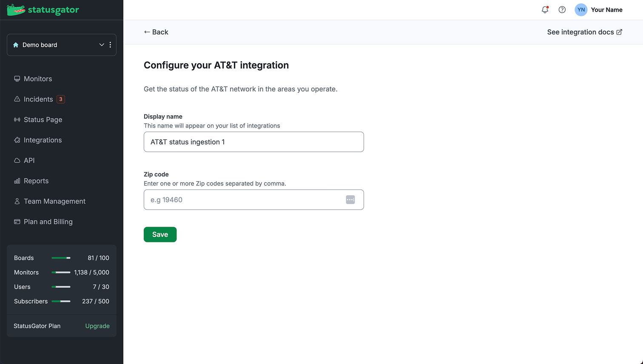
Task: Click the external link icon beside integration docs
Action: click(x=619, y=32)
